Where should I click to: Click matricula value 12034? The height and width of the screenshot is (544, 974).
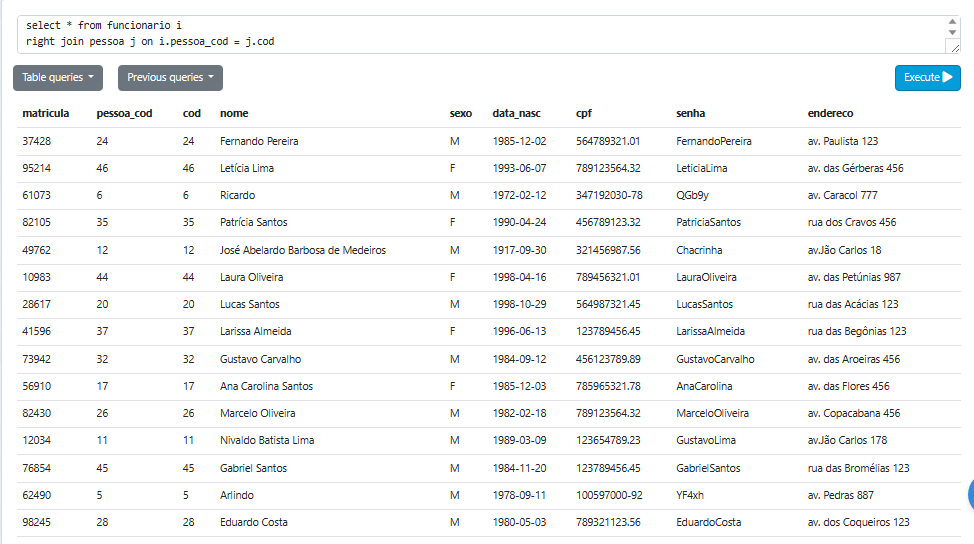click(x=37, y=440)
